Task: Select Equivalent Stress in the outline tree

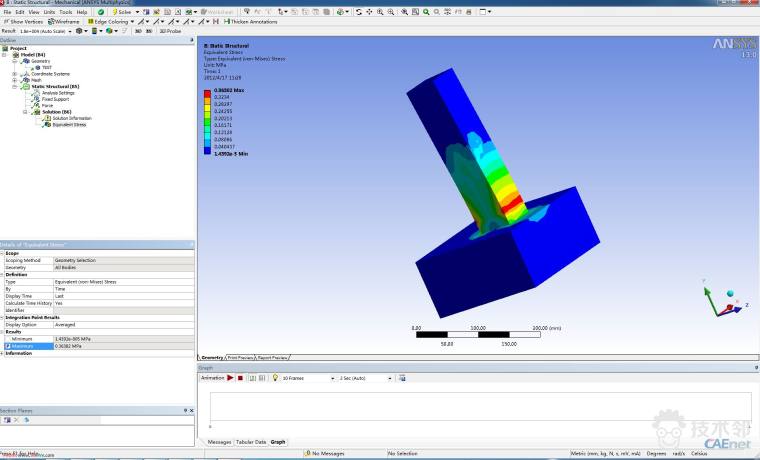Action: [68, 125]
